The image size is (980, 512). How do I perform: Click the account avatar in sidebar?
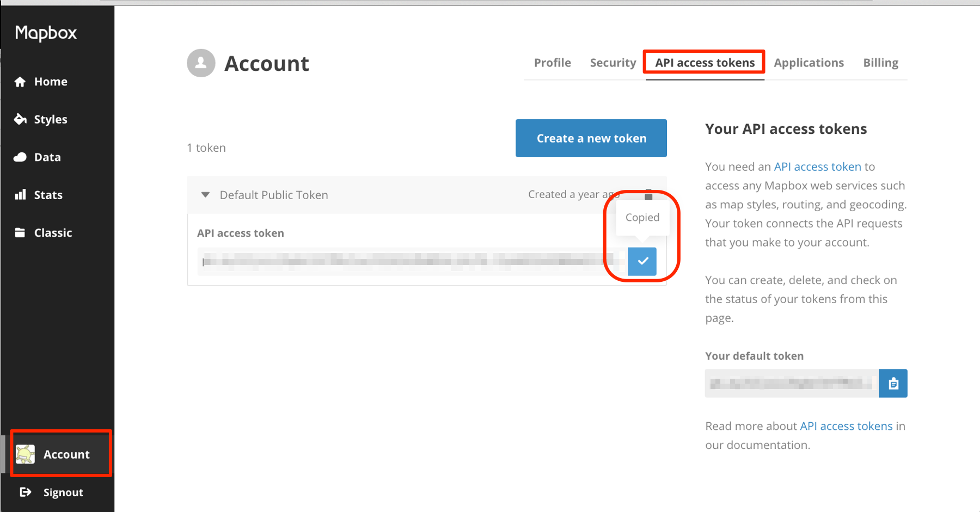(x=25, y=454)
